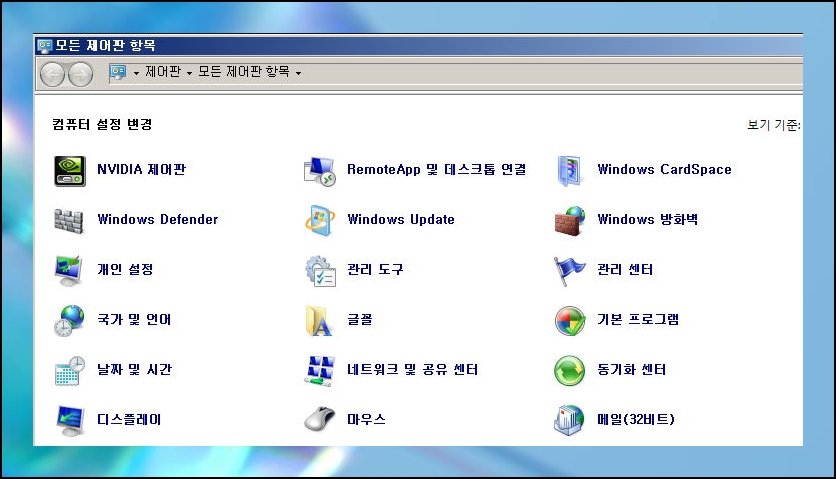Select the 글꼴 label

(360, 320)
